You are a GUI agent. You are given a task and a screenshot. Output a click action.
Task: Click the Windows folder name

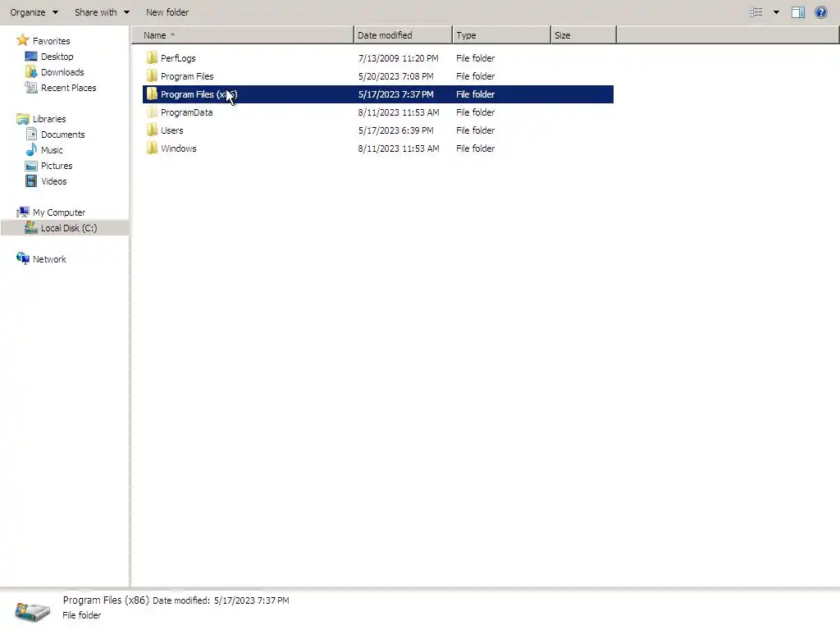(x=178, y=148)
